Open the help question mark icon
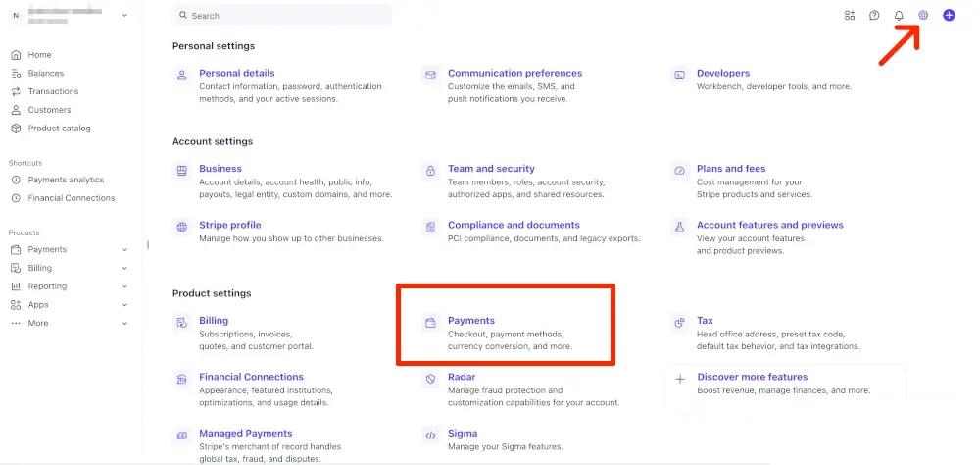The height and width of the screenshot is (465, 980). coord(874,15)
